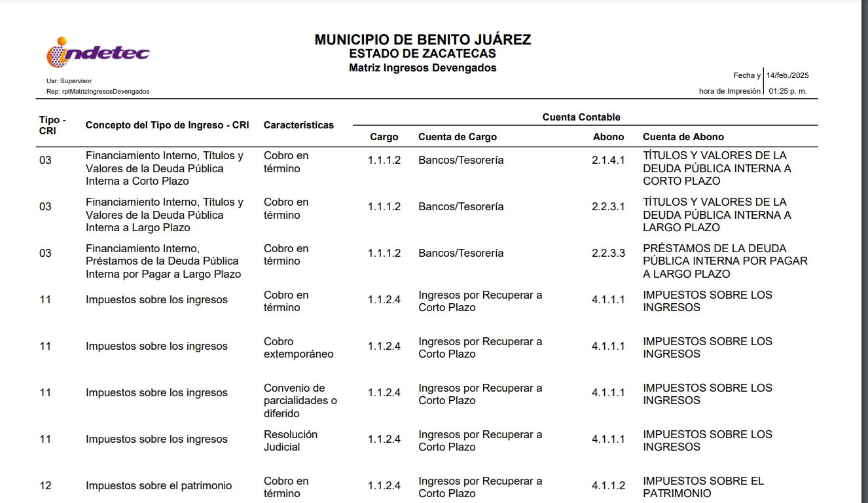Select the Cargo column header
Image resolution: width=868 pixels, height=503 pixels.
pos(384,137)
